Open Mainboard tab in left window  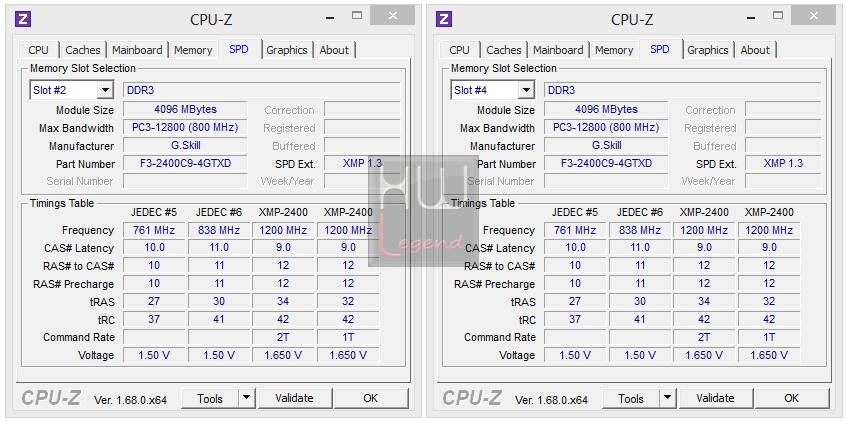click(x=137, y=50)
